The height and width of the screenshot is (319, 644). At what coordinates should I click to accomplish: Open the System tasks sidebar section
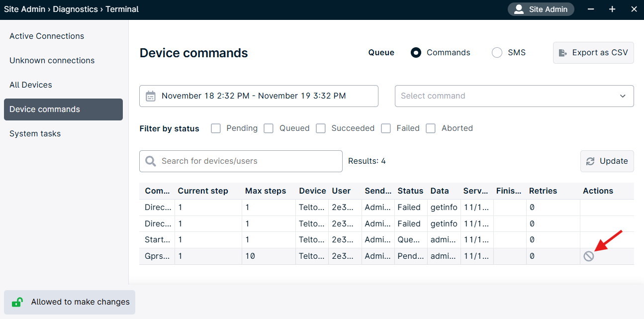coord(35,133)
